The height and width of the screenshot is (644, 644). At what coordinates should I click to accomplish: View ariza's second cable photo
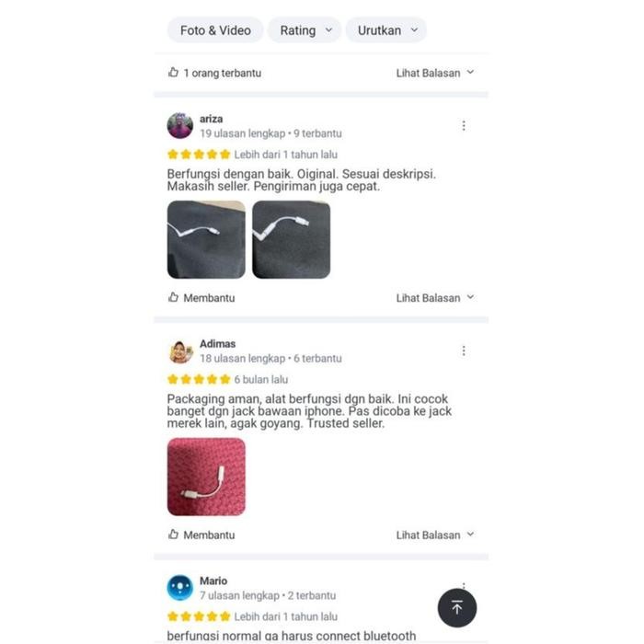[x=292, y=239]
